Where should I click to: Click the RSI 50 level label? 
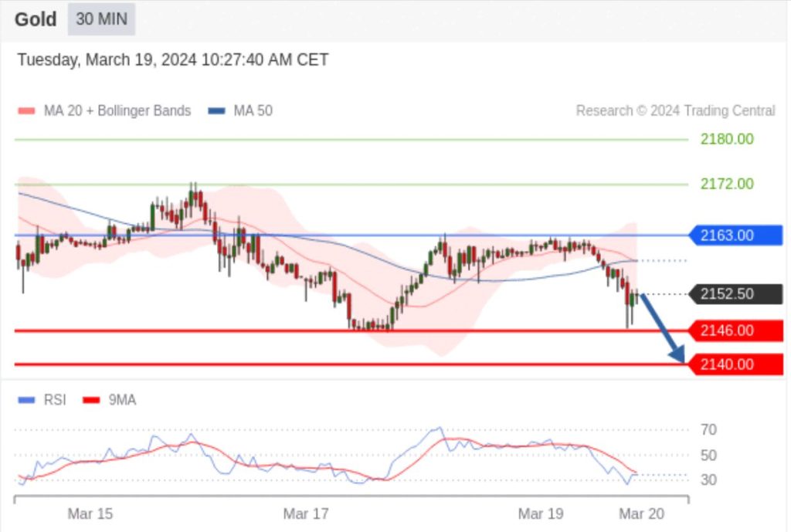click(x=708, y=456)
